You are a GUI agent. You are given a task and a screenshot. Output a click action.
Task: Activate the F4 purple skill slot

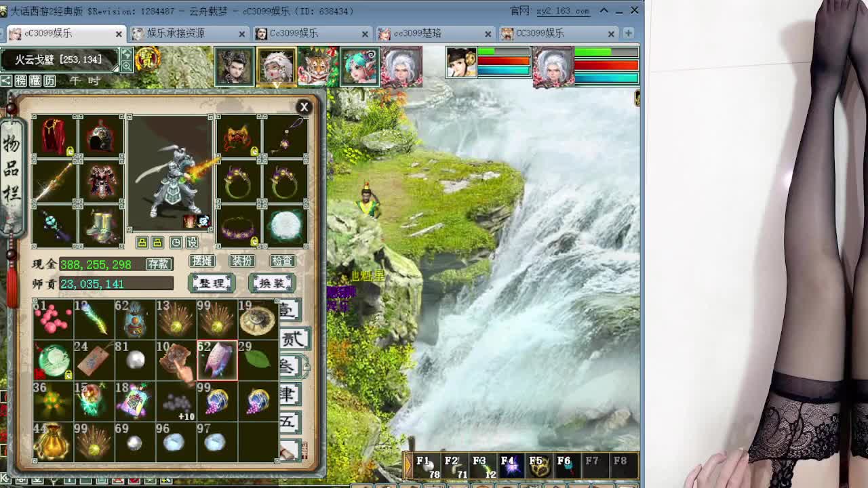tap(511, 466)
